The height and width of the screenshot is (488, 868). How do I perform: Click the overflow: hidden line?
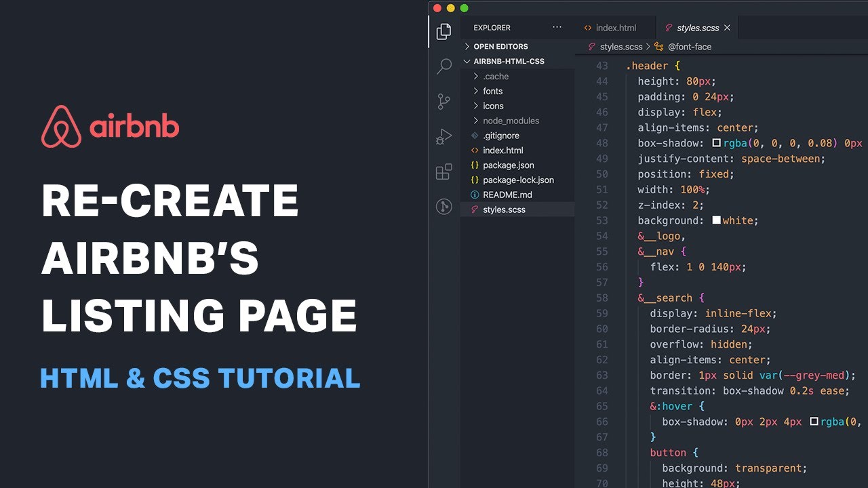[x=701, y=344]
